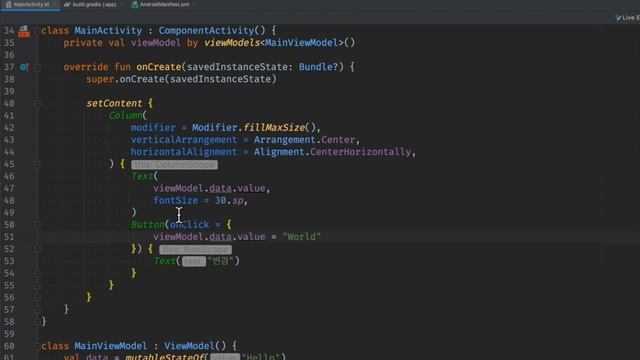Image resolution: width=640 pixels, height=360 pixels.
Task: Click the 'Button' composable call
Action: pyautogui.click(x=148, y=225)
